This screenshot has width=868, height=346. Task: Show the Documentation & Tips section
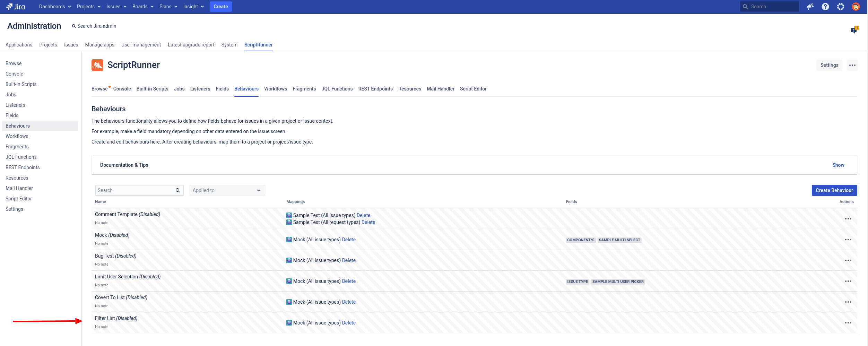point(838,165)
